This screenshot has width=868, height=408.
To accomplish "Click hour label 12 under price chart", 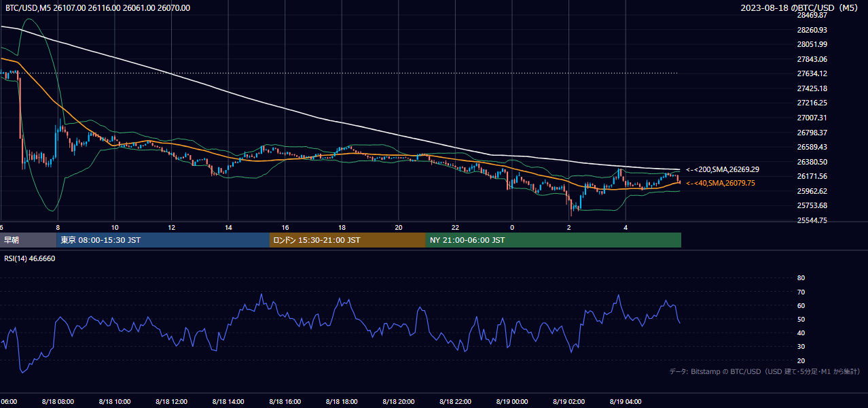I will click(172, 228).
